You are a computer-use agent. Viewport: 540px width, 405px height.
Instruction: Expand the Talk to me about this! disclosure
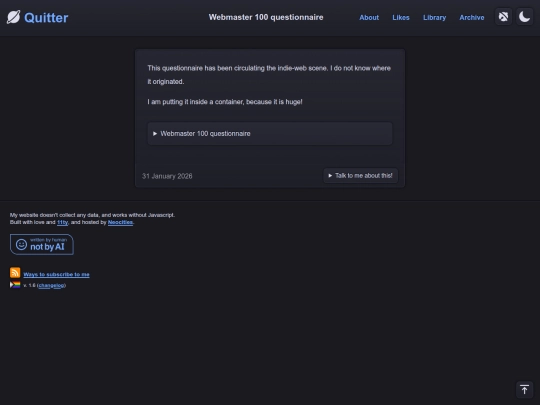pos(360,176)
